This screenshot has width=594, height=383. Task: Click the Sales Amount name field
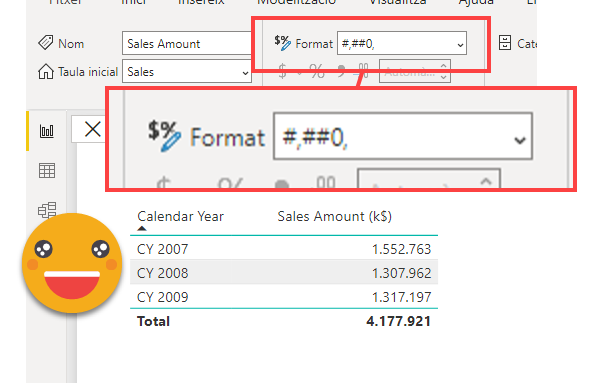click(x=187, y=43)
